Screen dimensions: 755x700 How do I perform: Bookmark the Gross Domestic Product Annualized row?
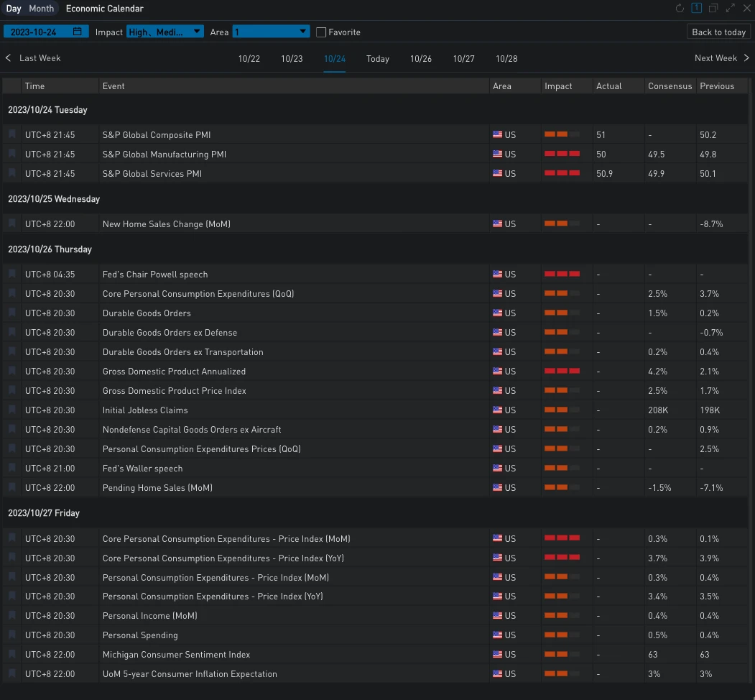(12, 371)
